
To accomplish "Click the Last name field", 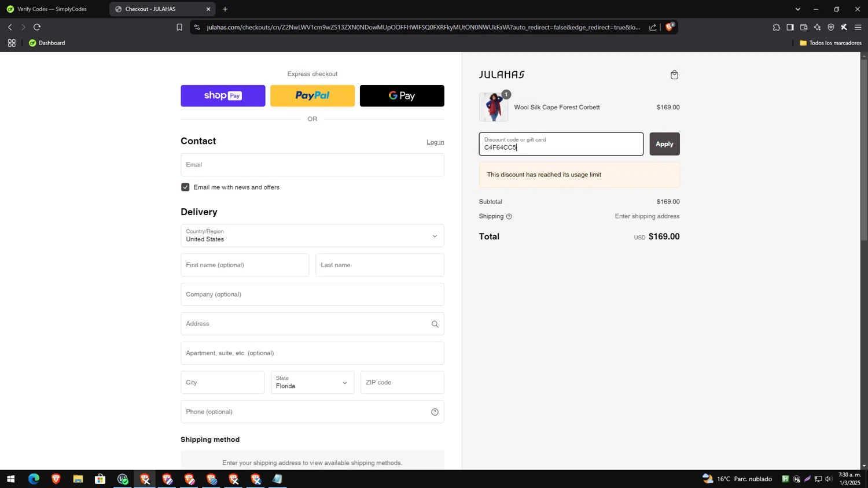I will coord(380,265).
